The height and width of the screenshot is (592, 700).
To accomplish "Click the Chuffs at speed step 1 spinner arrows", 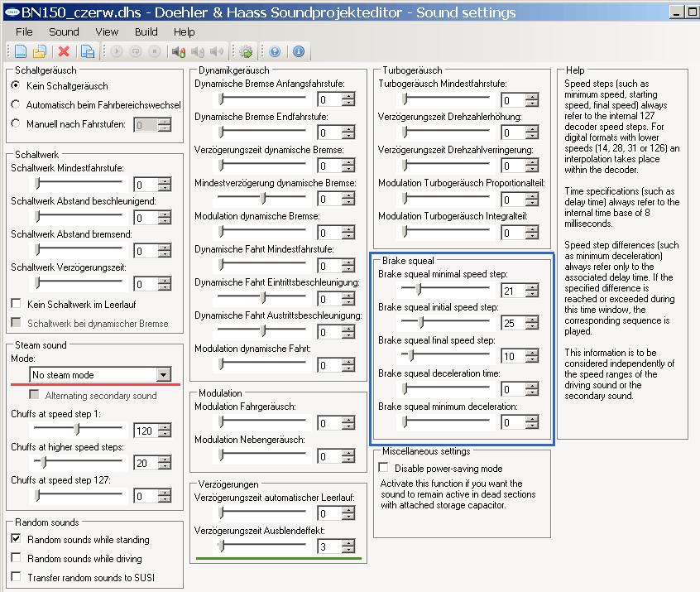I will point(165,431).
